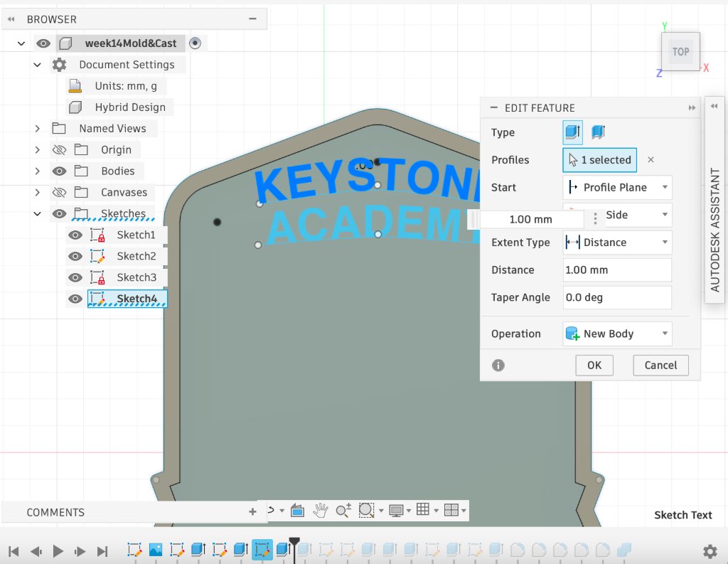This screenshot has height=564, width=728.
Task: Hide Sketch1 using its eye icon
Action: (x=75, y=235)
